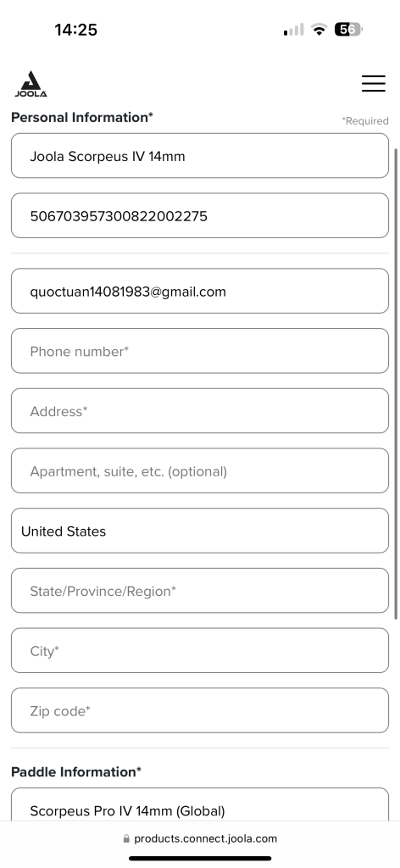
Task: Open the United States country dropdown
Action: pos(200,531)
